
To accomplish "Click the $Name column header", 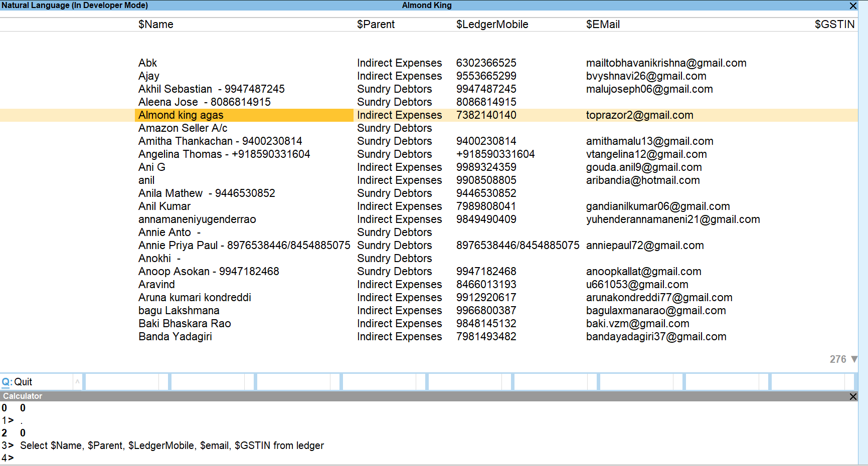I will click(156, 24).
